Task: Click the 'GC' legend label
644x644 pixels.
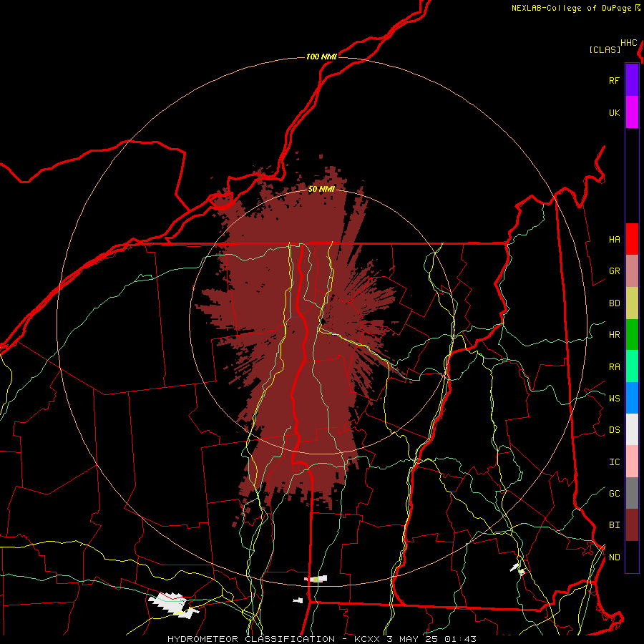Action: click(x=614, y=494)
